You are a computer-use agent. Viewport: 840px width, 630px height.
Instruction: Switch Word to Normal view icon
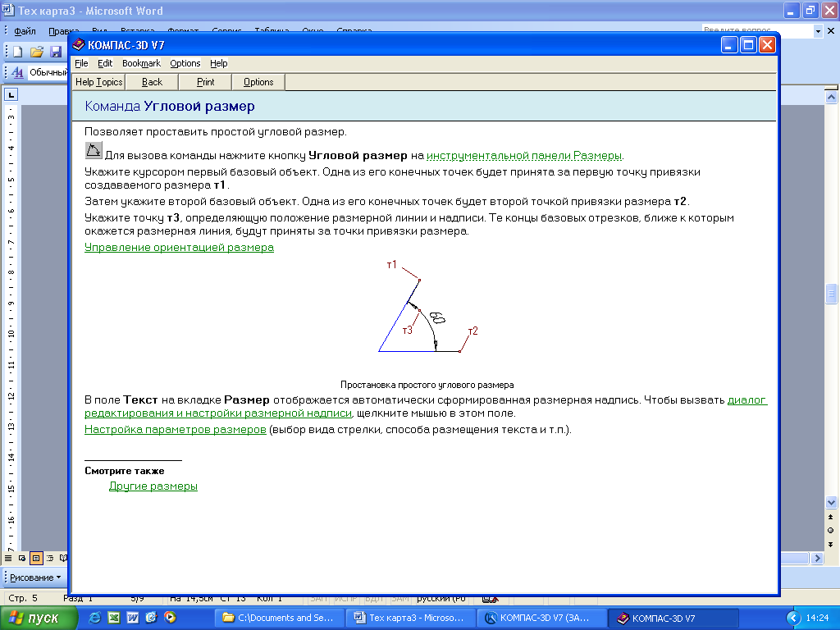8,558
